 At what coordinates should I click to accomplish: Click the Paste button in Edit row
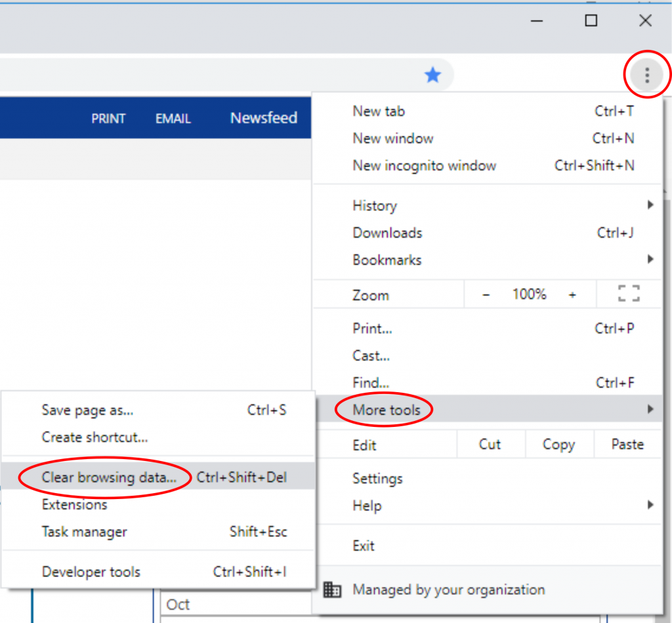[627, 445]
